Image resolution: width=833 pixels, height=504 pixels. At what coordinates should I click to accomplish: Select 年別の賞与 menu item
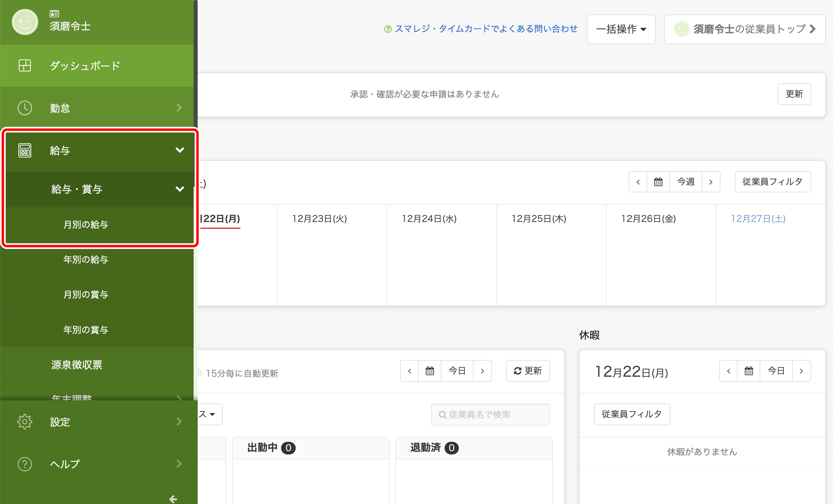point(86,330)
